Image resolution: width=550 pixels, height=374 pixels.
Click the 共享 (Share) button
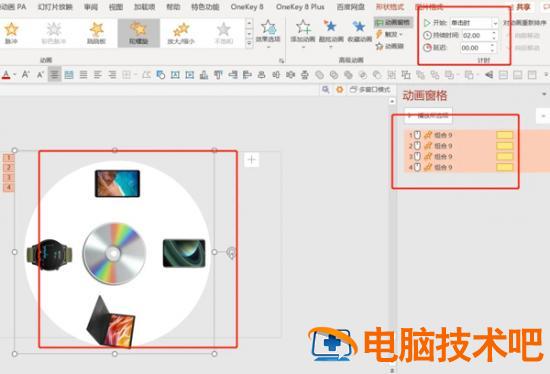pos(523,7)
